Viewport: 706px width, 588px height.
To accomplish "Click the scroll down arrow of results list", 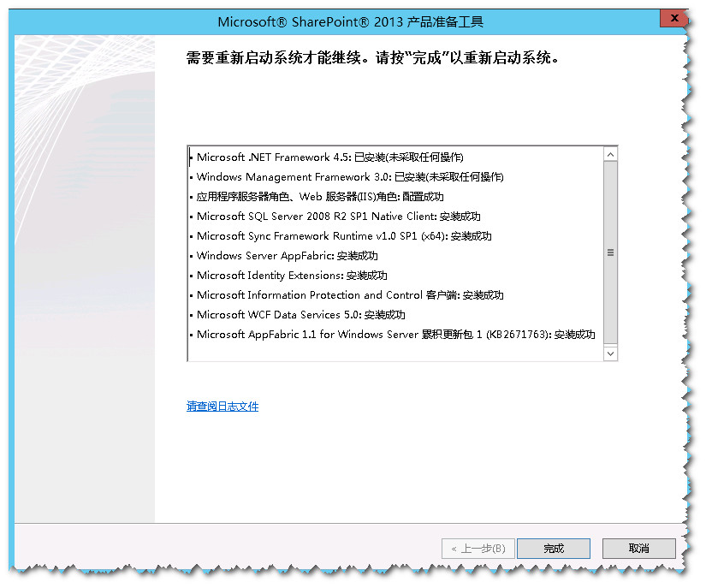I will coord(610,353).
